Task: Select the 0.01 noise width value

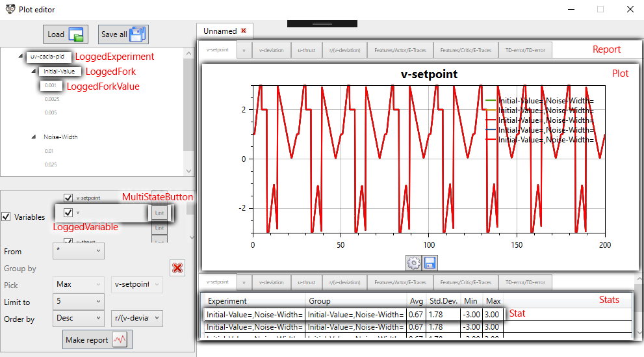Action: coord(49,151)
